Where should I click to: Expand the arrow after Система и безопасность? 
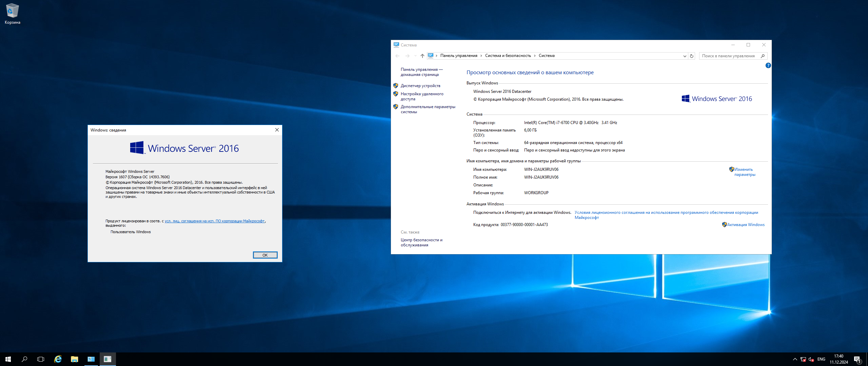(x=535, y=56)
